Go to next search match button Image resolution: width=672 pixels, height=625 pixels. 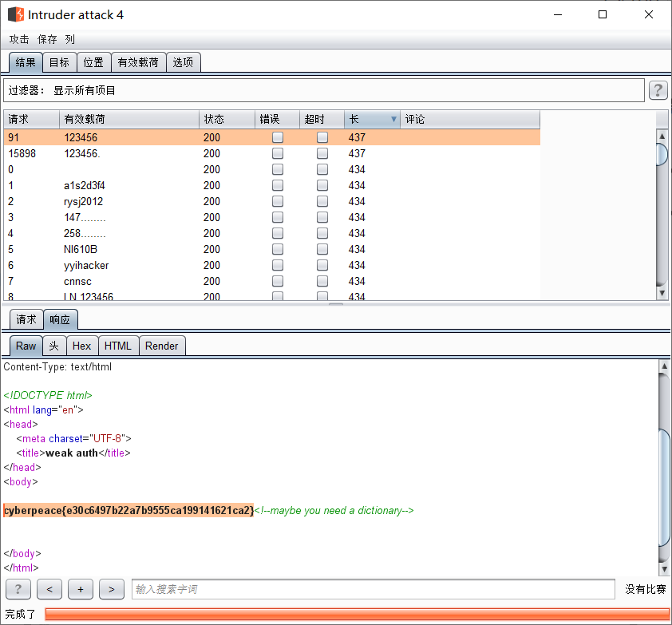point(112,589)
